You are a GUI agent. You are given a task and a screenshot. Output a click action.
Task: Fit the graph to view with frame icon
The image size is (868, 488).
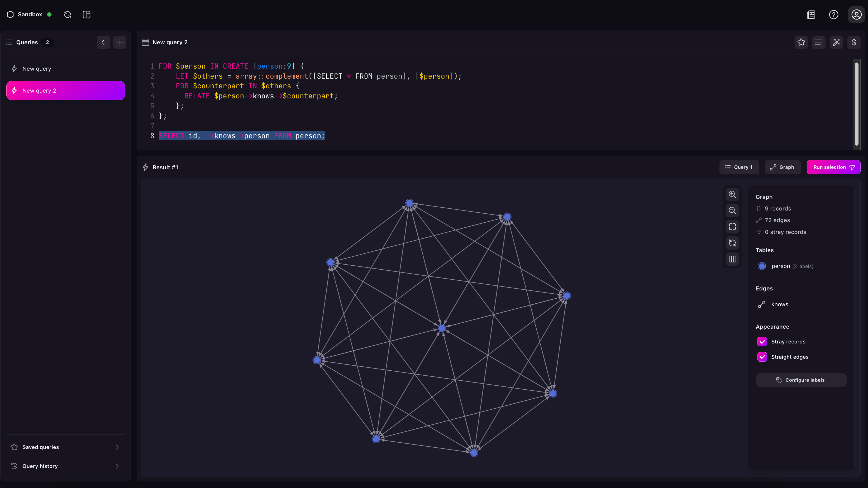(733, 226)
